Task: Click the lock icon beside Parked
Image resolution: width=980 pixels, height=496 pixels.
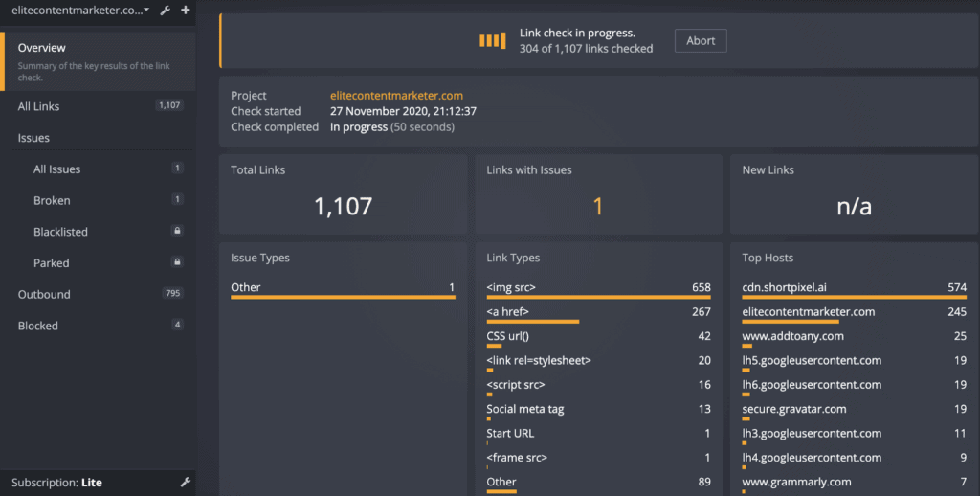Action: pos(177,262)
